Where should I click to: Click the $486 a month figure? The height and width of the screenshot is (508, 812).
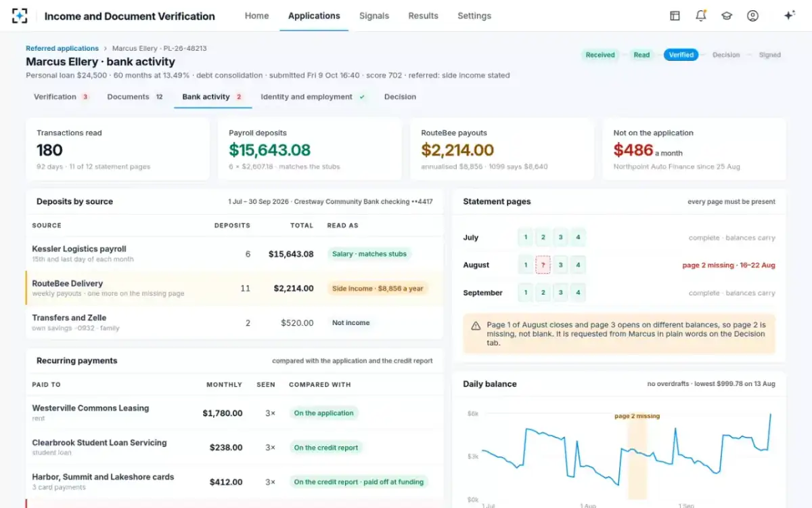[648, 150]
